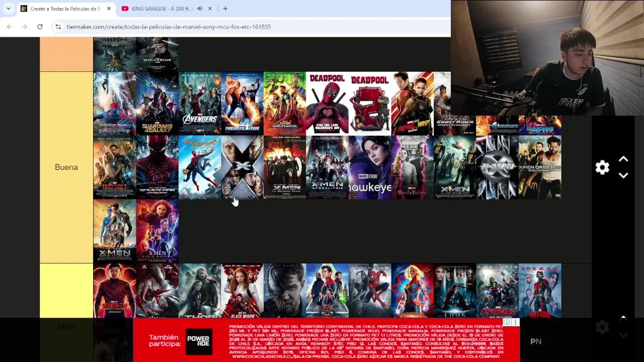This screenshot has width=644, height=362.
Task: Select the Ant-Man poster in MEH tier
Action: coord(540,291)
